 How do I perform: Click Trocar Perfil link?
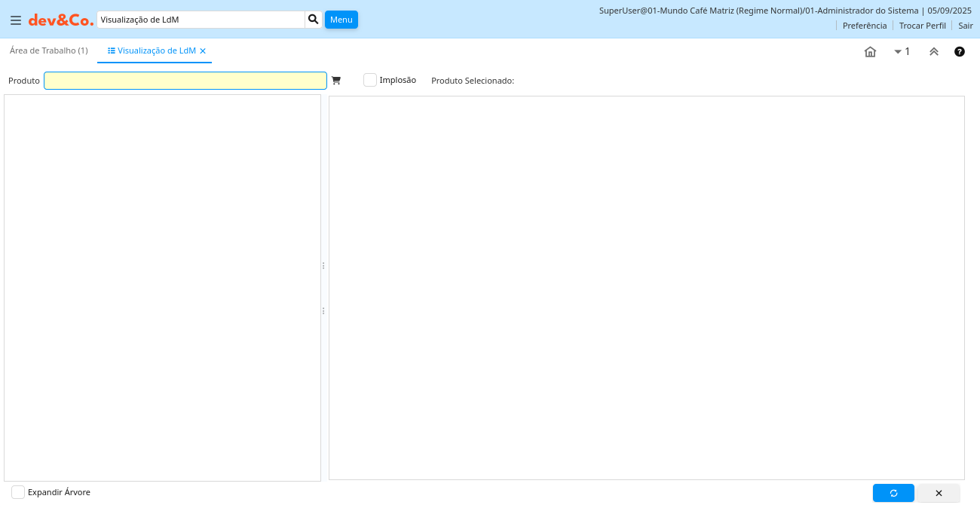922,26
